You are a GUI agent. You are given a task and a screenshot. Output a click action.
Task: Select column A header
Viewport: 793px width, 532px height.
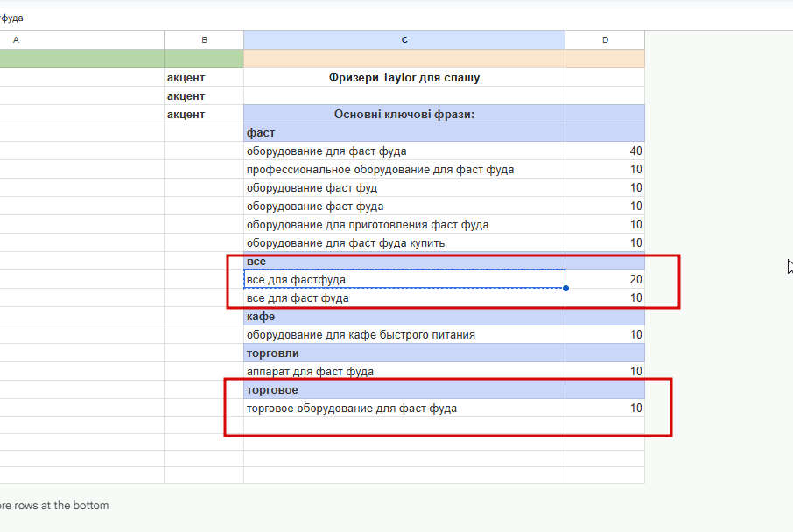point(81,40)
